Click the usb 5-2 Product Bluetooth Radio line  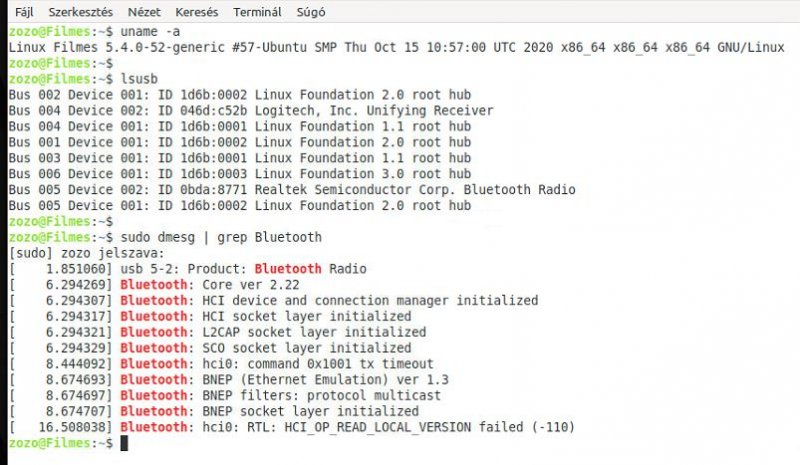[x=188, y=269]
